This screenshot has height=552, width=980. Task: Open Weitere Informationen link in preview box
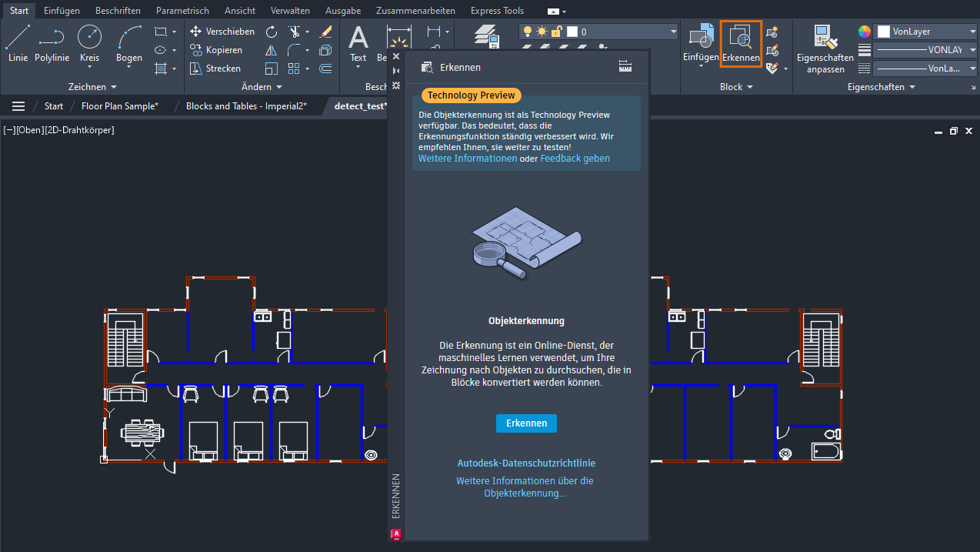tap(468, 159)
